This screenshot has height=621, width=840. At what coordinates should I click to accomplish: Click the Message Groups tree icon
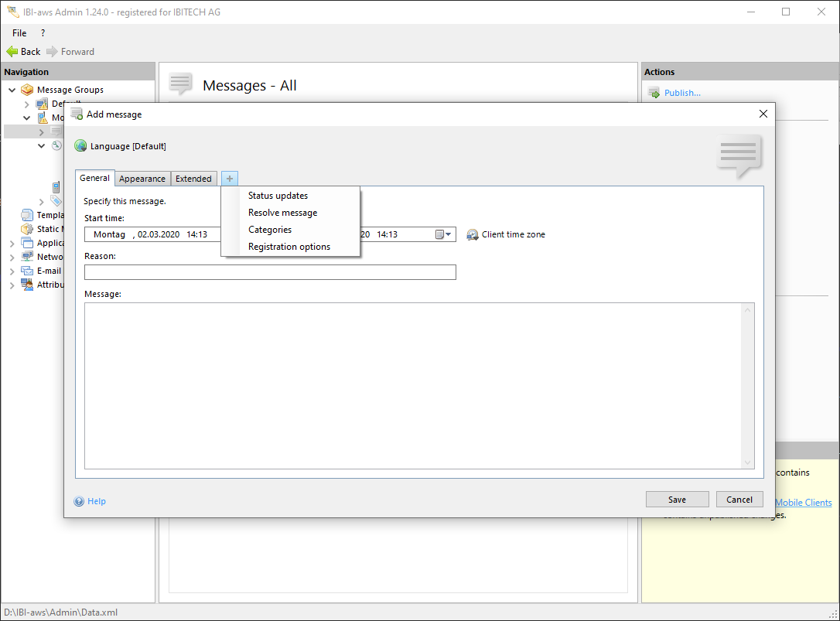point(27,90)
